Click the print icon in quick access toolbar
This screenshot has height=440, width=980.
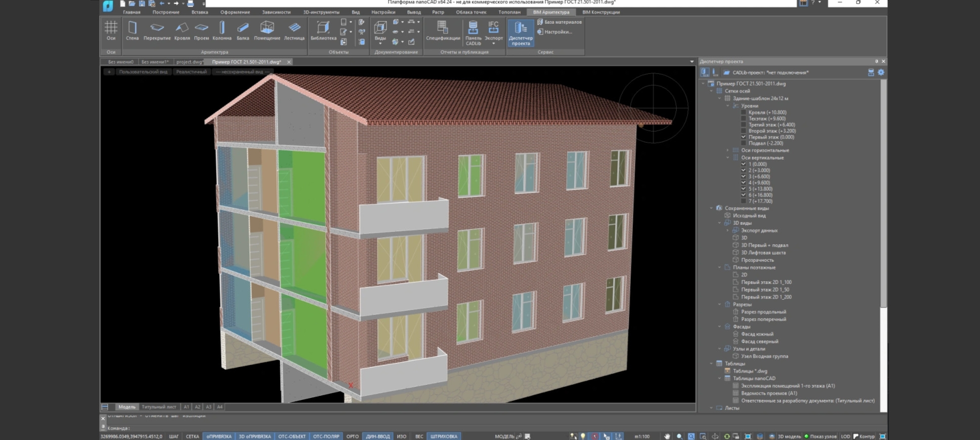pos(190,4)
